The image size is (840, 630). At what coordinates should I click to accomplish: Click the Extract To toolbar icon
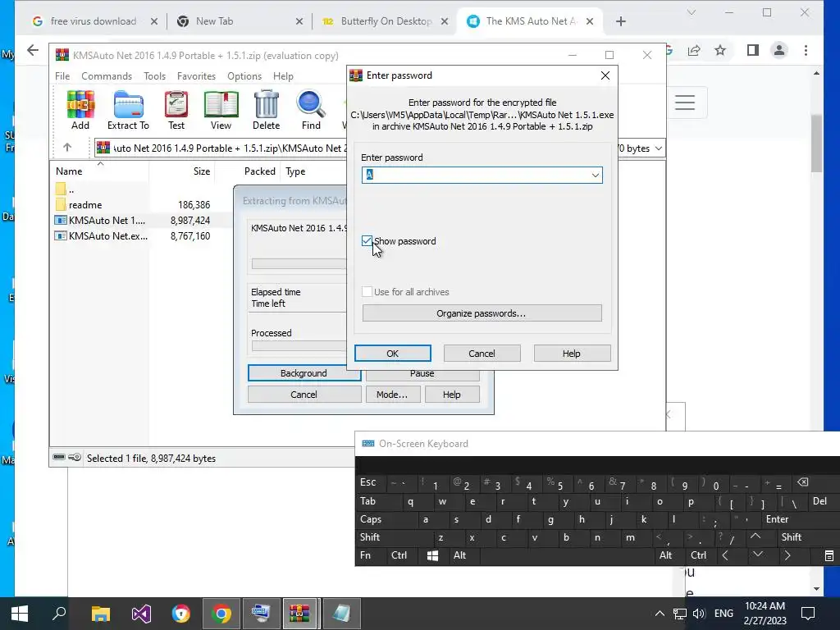pos(128,110)
